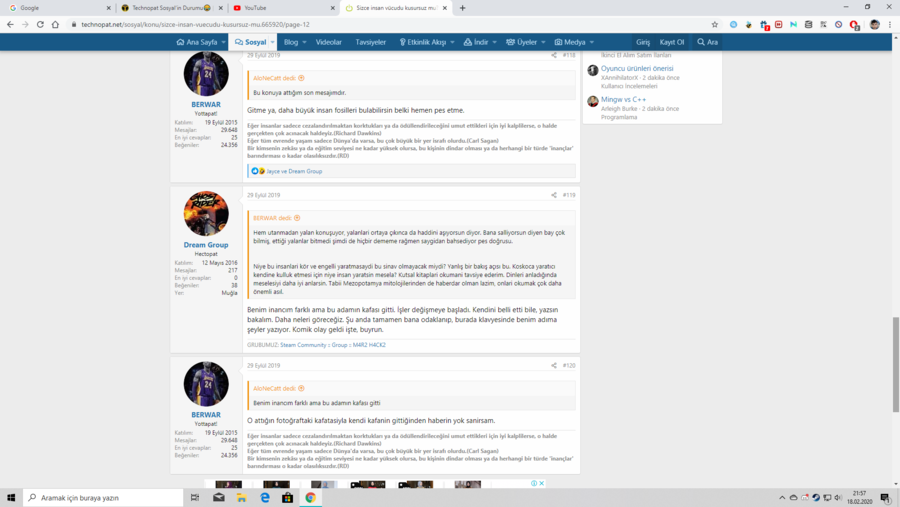The image size is (900, 507).
Task: Click the Chrome profile avatar icon
Action: 875,25
